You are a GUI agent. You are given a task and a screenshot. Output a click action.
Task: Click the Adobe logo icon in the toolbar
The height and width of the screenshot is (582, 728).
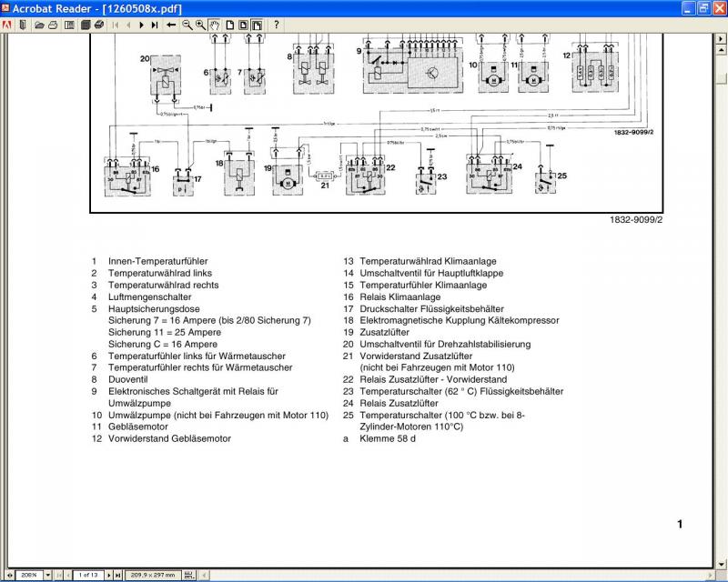pos(8,25)
